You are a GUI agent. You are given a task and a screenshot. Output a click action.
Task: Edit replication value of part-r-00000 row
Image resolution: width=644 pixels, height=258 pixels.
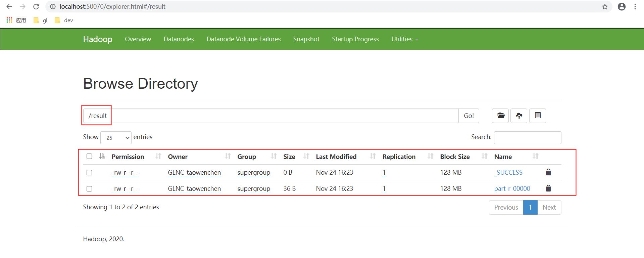click(384, 188)
